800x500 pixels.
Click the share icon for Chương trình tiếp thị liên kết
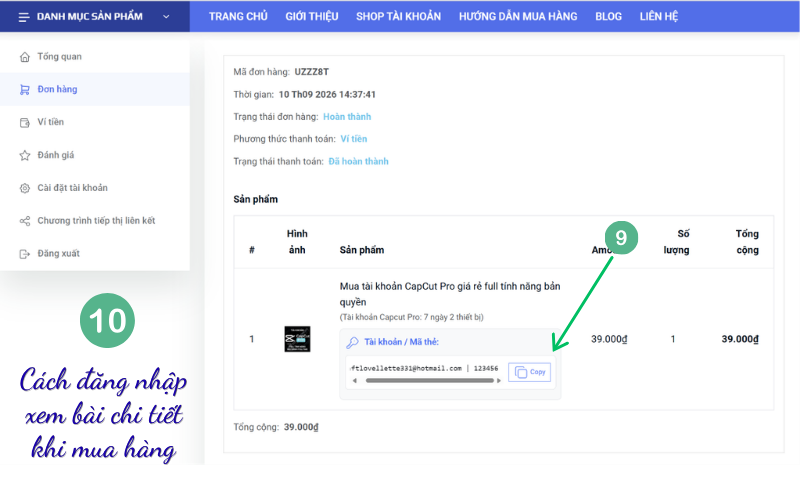click(24, 221)
